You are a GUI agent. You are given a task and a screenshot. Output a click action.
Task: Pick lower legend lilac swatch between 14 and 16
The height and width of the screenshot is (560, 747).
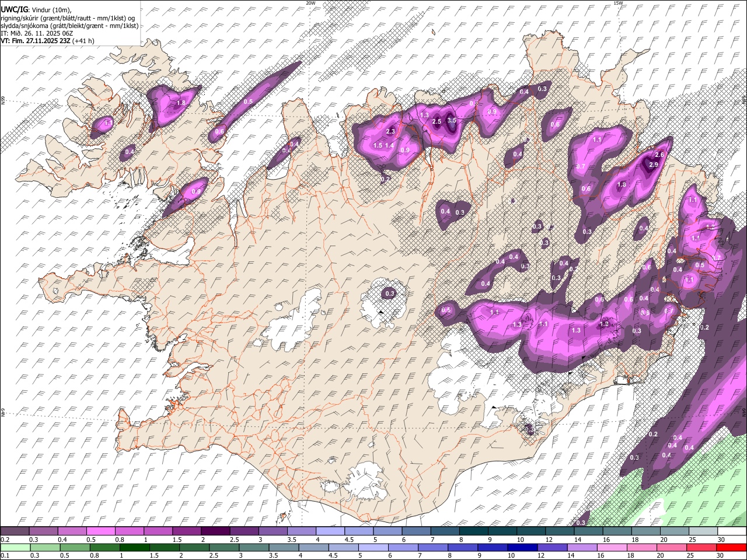point(582,547)
